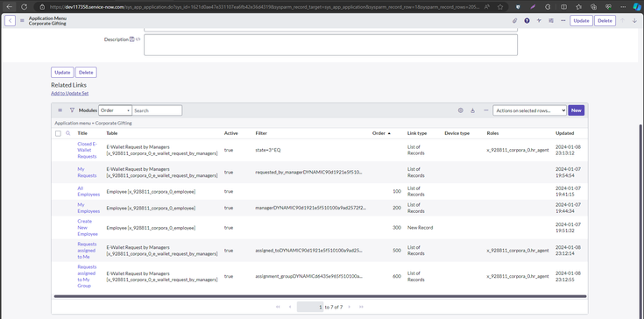Screen dimensions: 644x319
Task: Open the activity stream icon in form header
Action: (x=539, y=20)
